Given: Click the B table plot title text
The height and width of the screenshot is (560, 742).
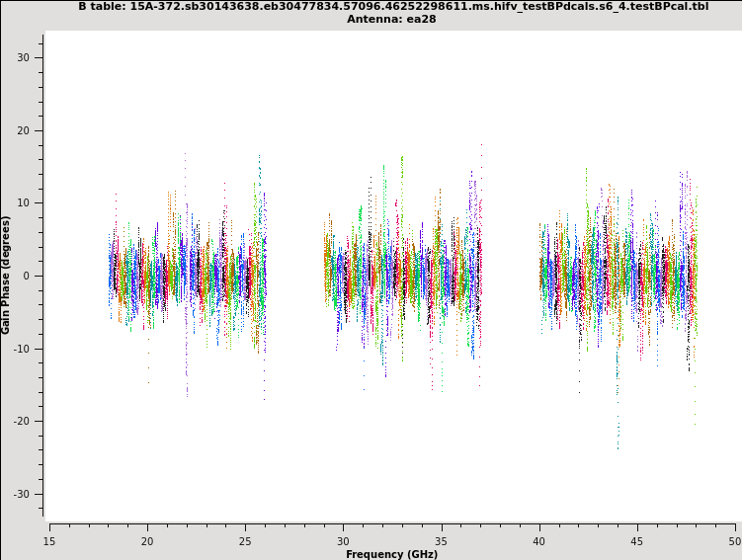Looking at the screenshot, I should click(x=392, y=6).
